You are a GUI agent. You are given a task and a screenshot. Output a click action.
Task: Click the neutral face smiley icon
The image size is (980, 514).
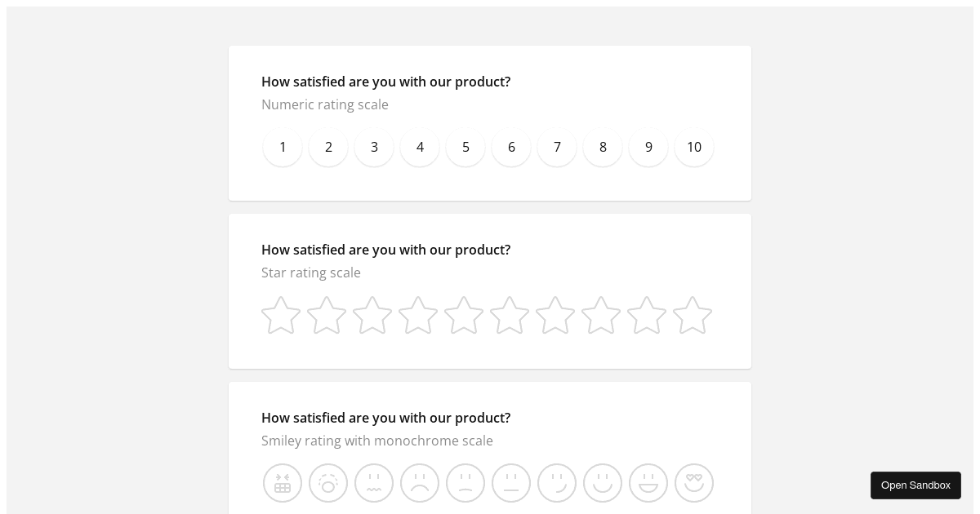pos(511,483)
